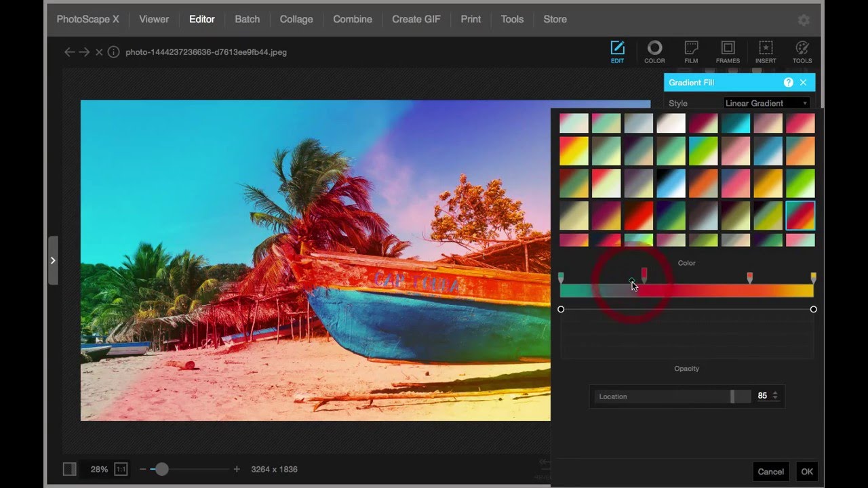Open the Insert objects panel

(766, 52)
